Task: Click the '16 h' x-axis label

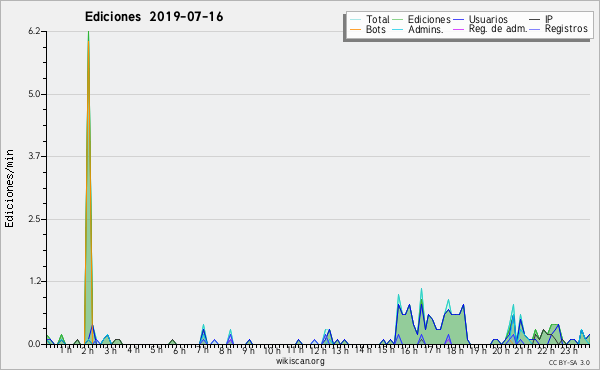Action: coord(409,351)
